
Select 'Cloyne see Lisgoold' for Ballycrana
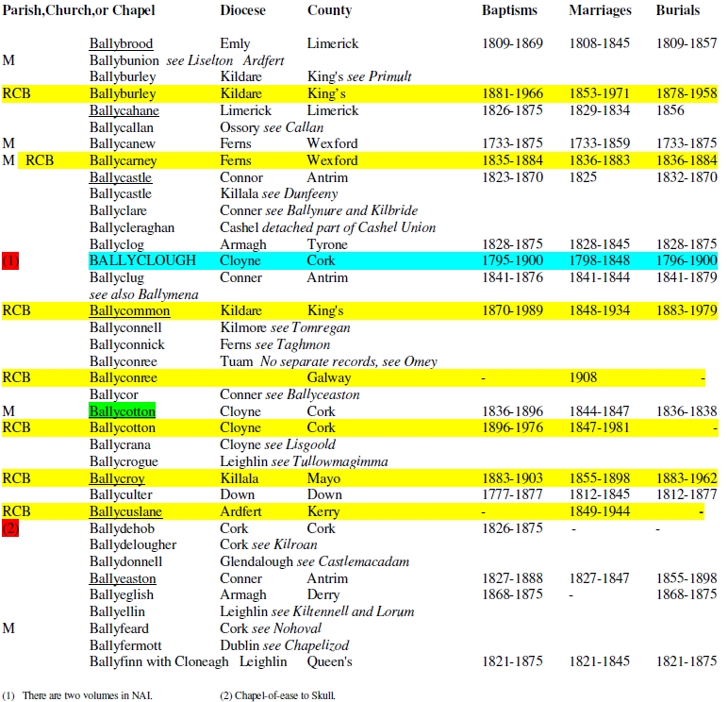point(277,444)
